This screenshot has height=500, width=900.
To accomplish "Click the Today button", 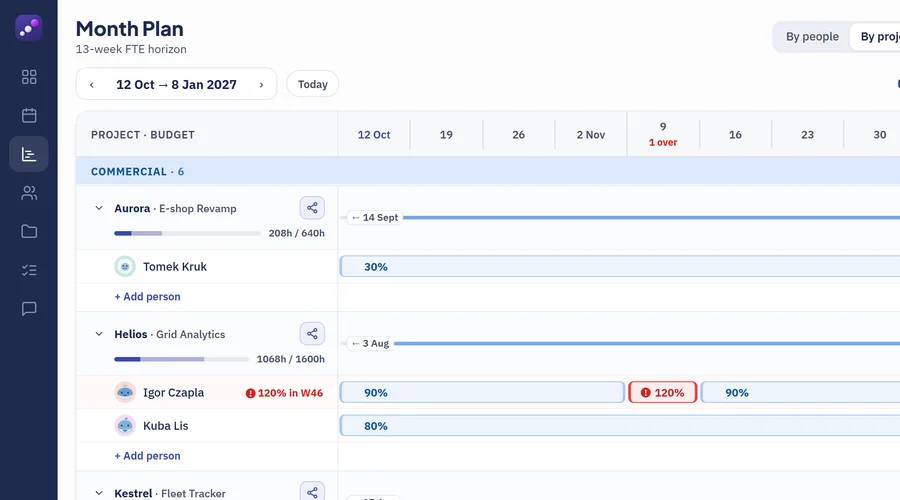I will 313,84.
